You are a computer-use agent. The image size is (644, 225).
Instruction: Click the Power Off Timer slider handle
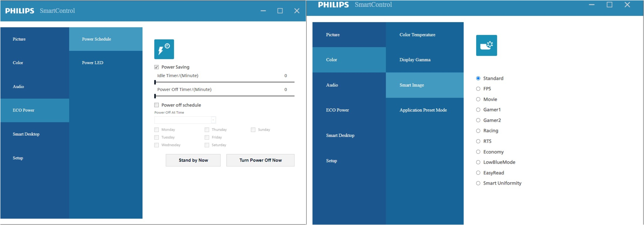(x=155, y=96)
